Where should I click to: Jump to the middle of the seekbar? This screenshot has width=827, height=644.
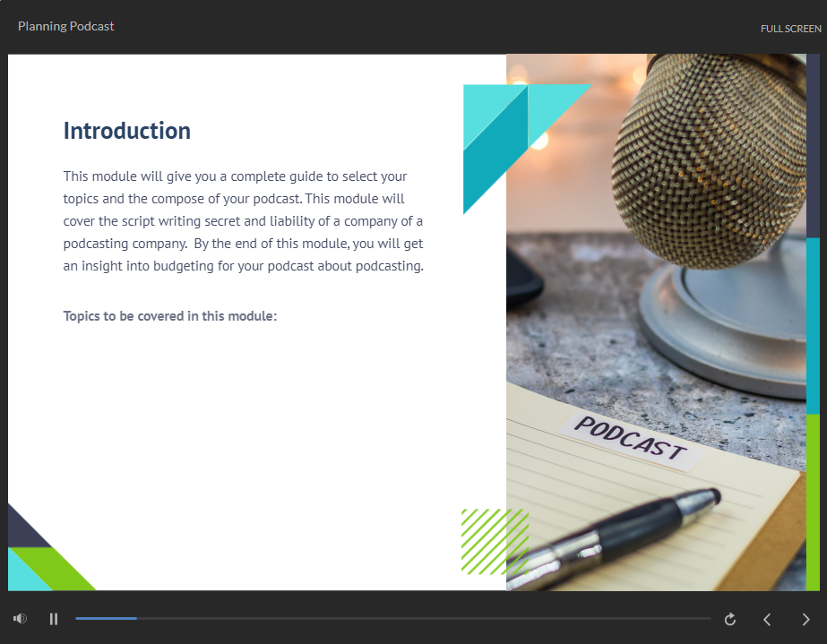[x=393, y=619]
